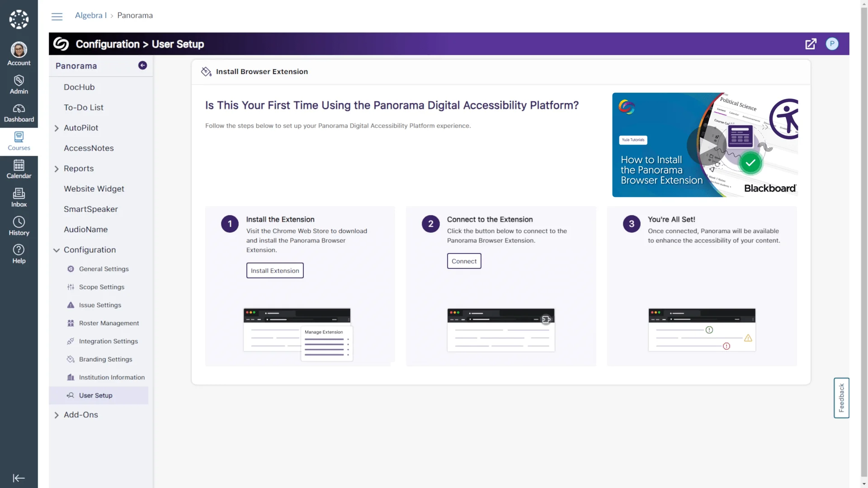The image size is (868, 488).
Task: Click the Issue Settings warning icon
Action: tap(71, 305)
